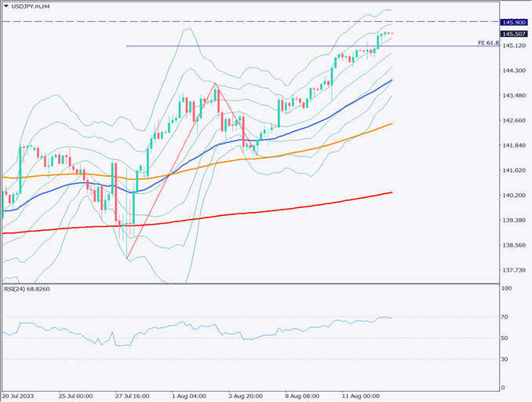Click the 137.730 price axis label
This screenshot has width=532, height=402.
point(513,270)
